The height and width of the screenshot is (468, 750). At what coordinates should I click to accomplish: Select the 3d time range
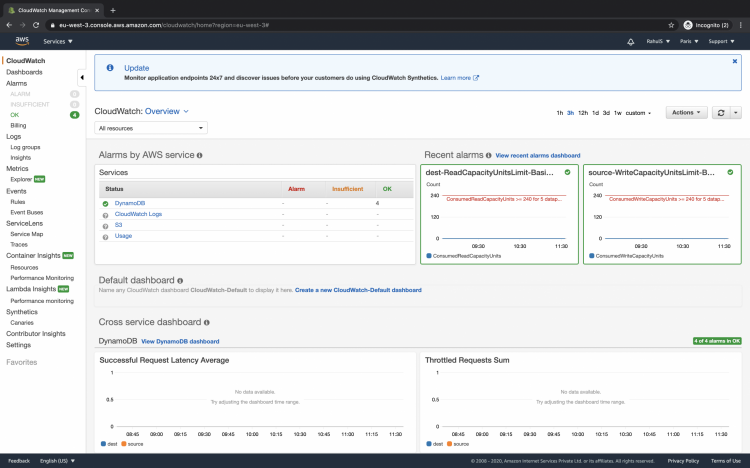click(x=606, y=113)
